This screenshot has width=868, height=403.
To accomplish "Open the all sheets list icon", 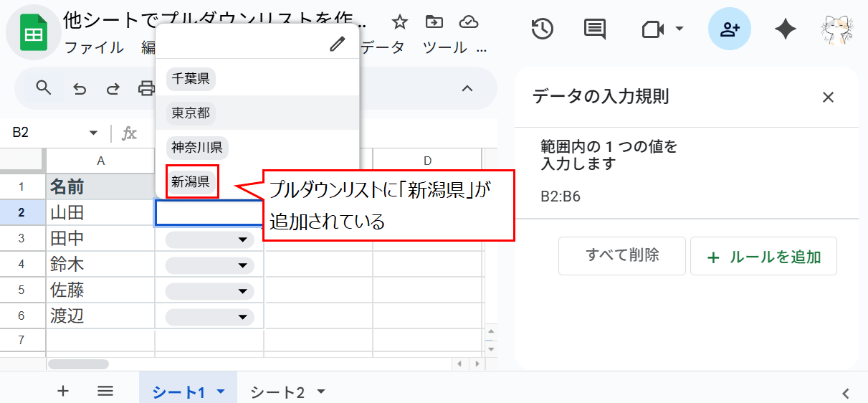I will (x=105, y=391).
